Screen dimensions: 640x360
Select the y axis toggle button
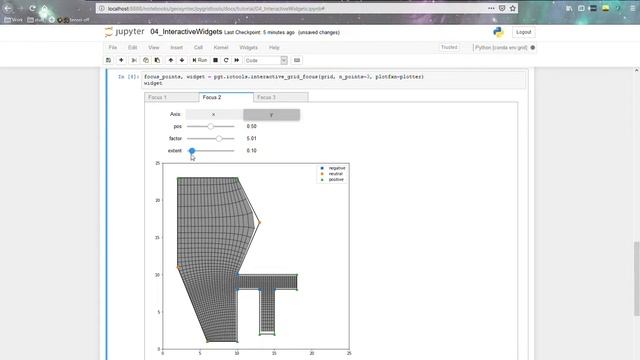tap(271, 115)
